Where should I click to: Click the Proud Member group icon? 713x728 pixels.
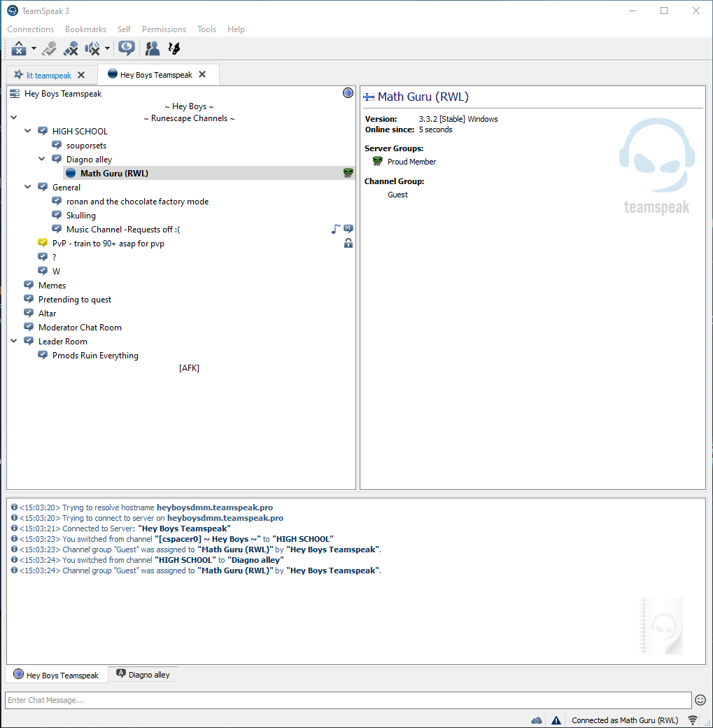coord(378,162)
